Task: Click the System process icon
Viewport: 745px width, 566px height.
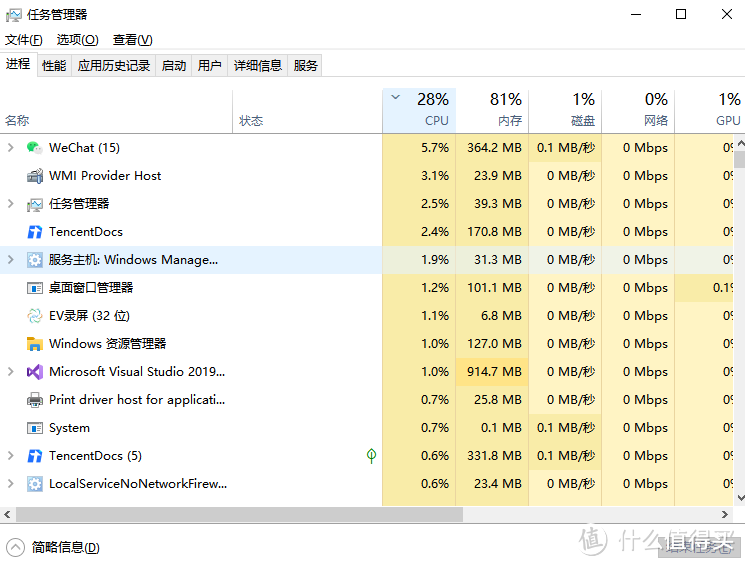Action: click(35, 428)
